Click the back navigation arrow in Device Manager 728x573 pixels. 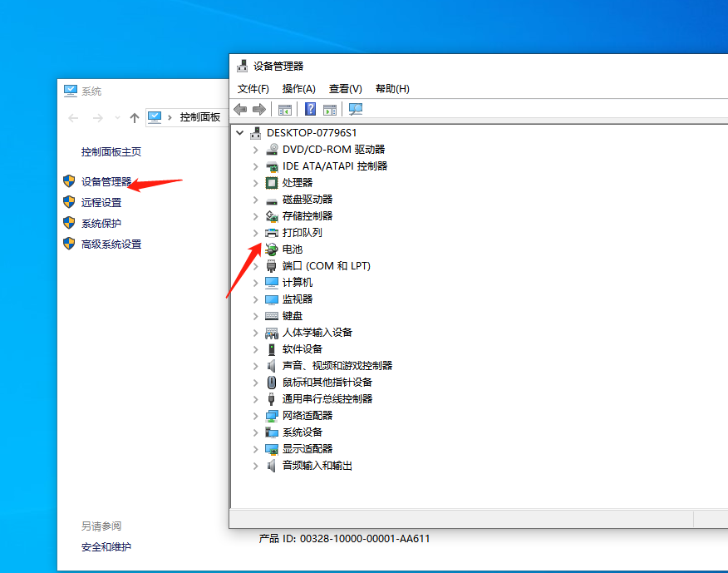point(240,109)
